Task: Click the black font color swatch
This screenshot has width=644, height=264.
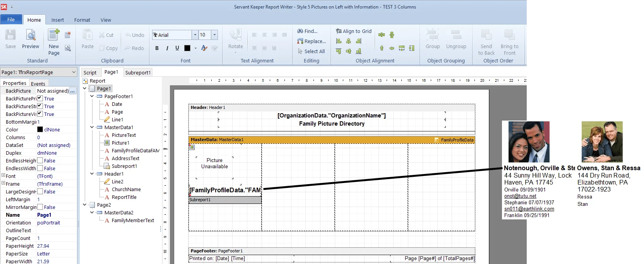Action: (x=187, y=48)
